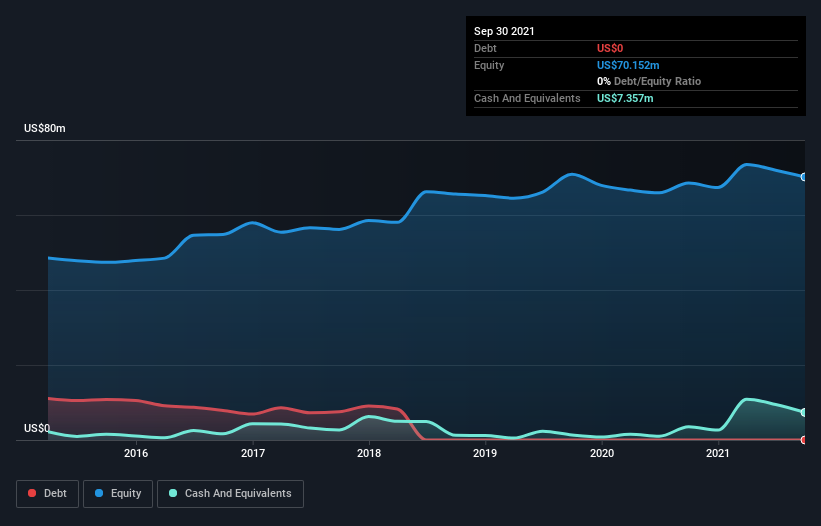Click the teal Cash endpoint marker
The image size is (821, 526).
pyautogui.click(x=804, y=412)
